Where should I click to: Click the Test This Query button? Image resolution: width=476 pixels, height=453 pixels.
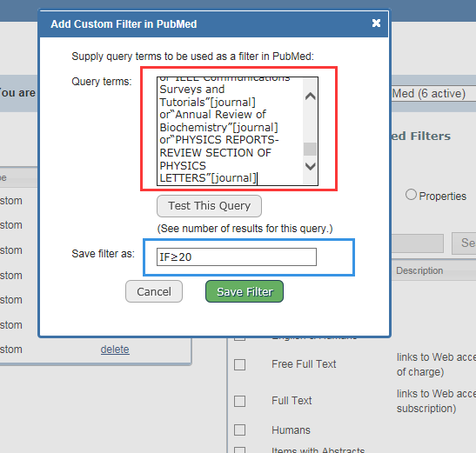[x=209, y=206]
